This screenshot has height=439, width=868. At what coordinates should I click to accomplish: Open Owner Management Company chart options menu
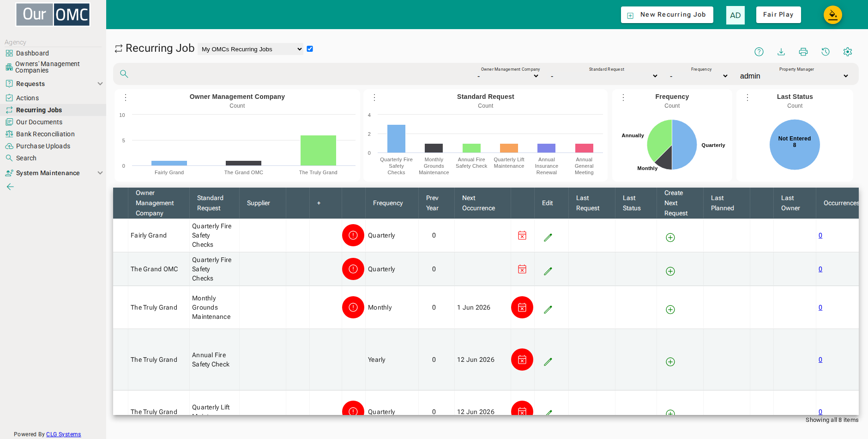pos(126,98)
